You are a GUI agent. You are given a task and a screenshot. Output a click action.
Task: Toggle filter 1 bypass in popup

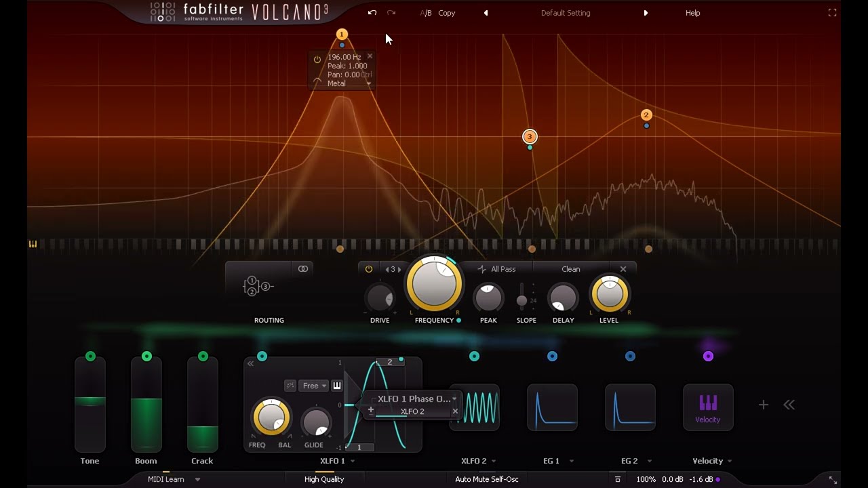[317, 60]
